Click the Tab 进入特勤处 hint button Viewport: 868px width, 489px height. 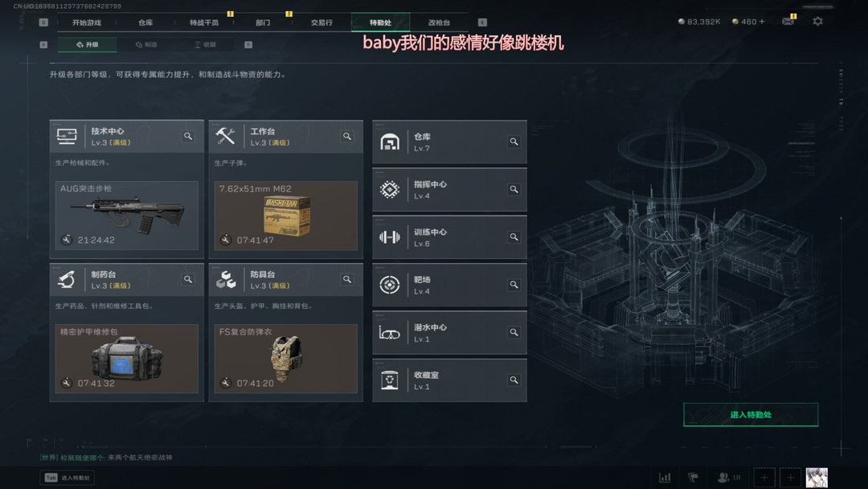pyautogui.click(x=67, y=478)
